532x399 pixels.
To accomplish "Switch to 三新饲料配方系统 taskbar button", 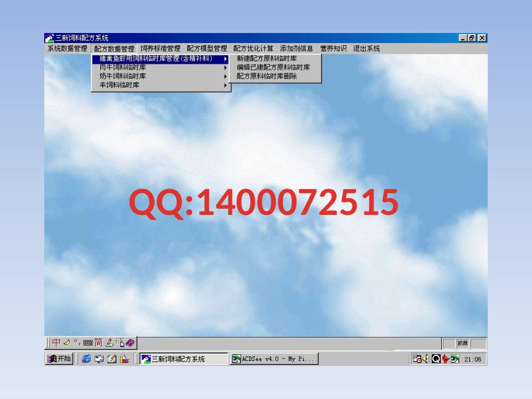I will point(184,359).
